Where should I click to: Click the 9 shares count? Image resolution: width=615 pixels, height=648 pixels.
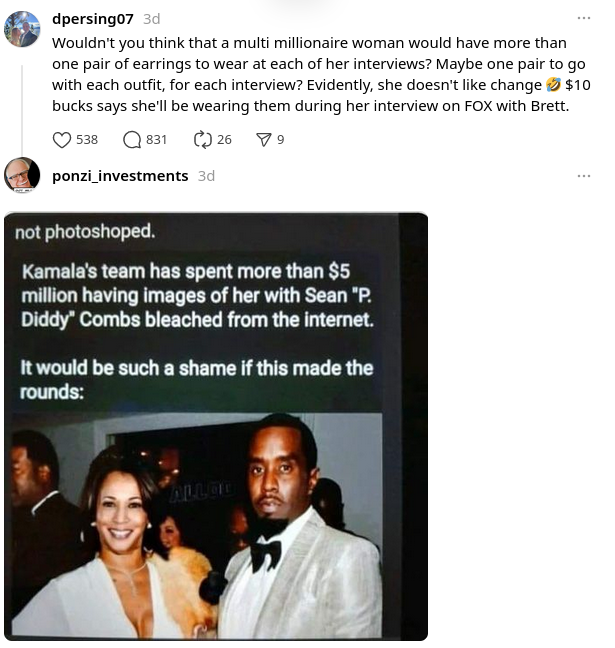pos(280,140)
